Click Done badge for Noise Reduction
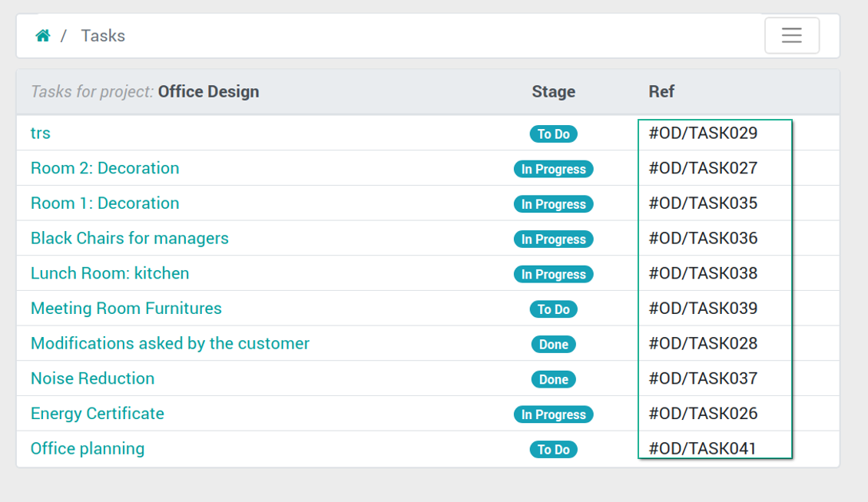The width and height of the screenshot is (868, 502). pyautogui.click(x=554, y=379)
